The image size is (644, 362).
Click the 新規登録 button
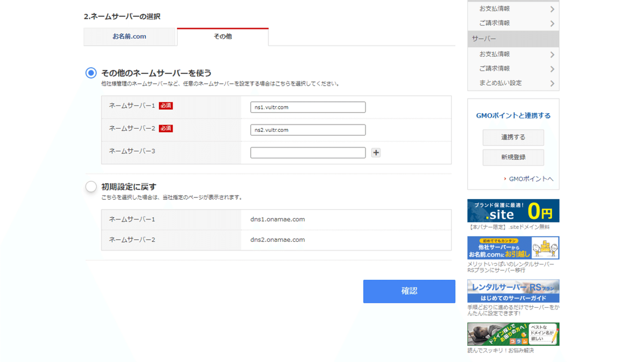click(513, 157)
